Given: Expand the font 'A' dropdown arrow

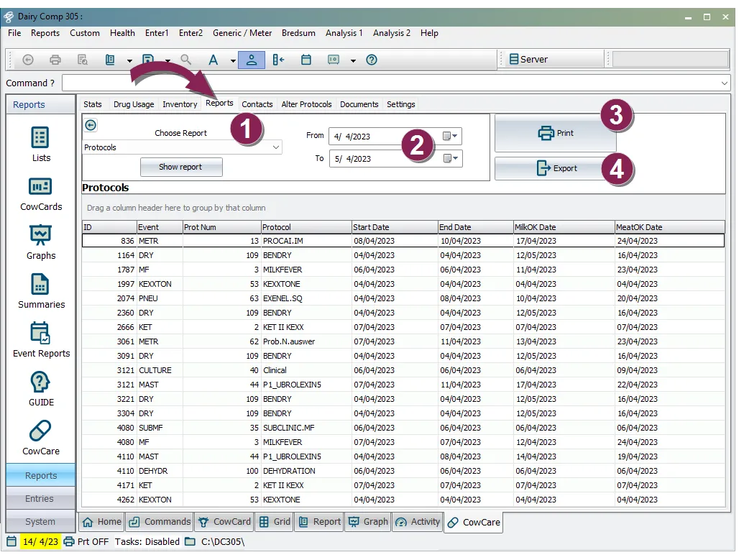Looking at the screenshot, I should [x=233, y=61].
